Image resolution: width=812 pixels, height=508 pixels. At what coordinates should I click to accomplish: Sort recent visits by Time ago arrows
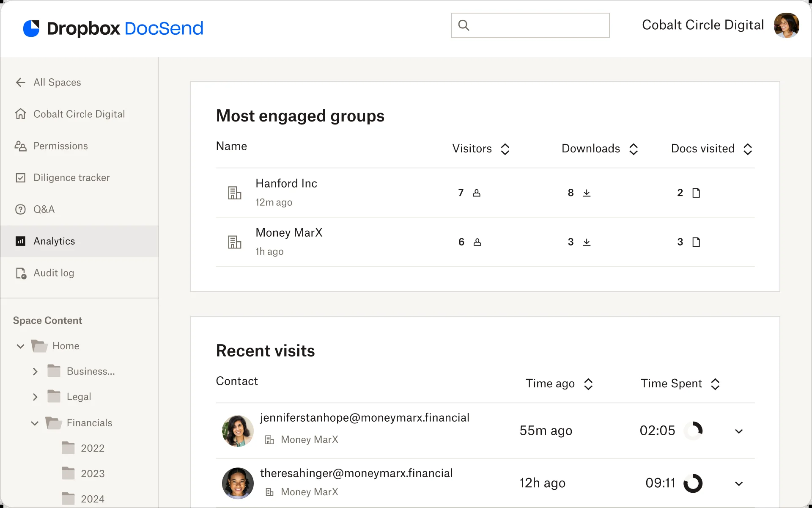(588, 384)
